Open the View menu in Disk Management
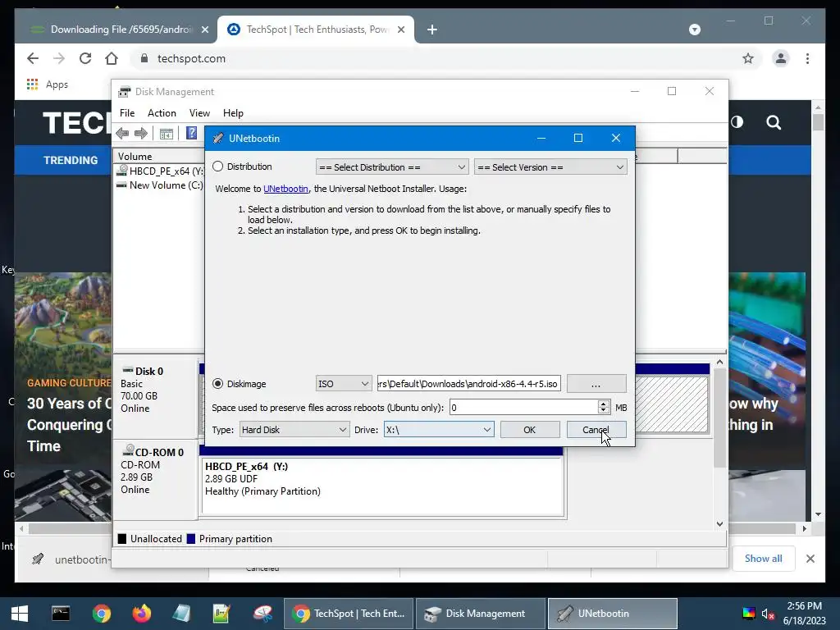 click(x=199, y=113)
